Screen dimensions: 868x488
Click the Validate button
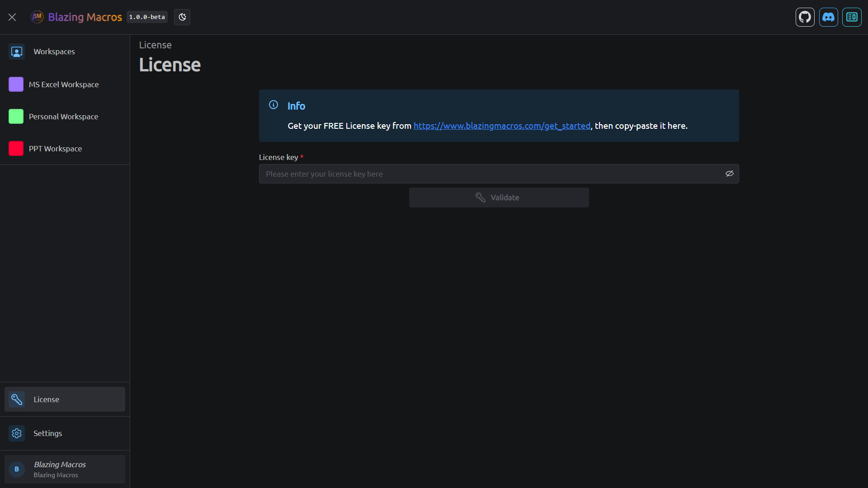point(499,197)
